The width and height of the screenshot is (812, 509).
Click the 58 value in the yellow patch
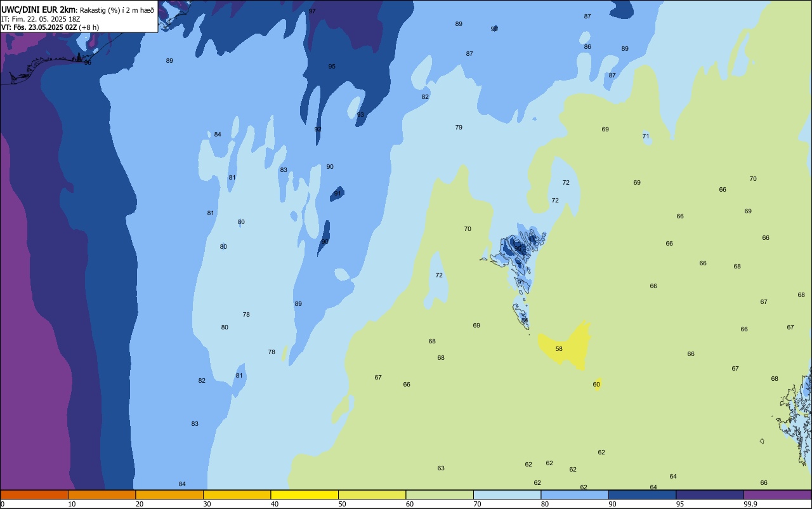[559, 349]
